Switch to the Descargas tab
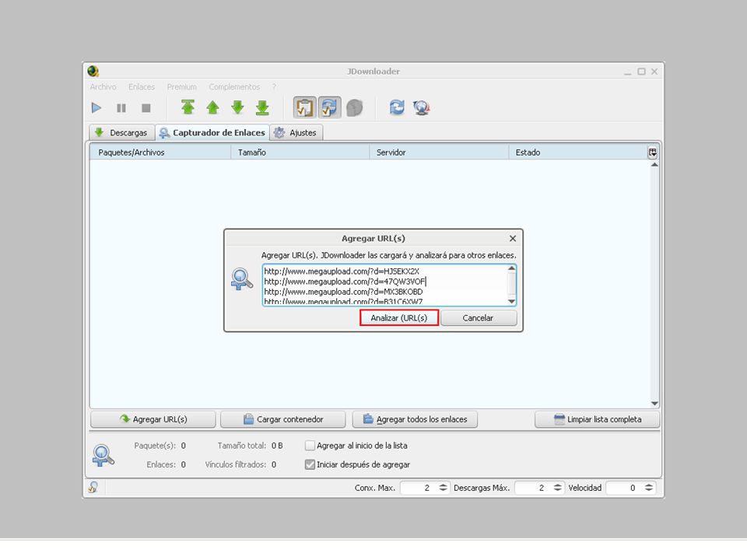This screenshot has width=747, height=560. [122, 132]
